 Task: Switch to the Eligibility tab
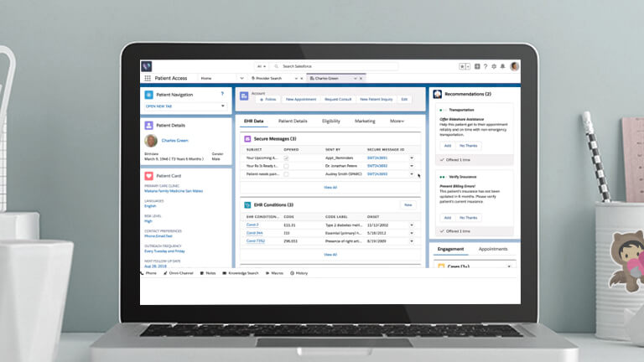tap(331, 121)
